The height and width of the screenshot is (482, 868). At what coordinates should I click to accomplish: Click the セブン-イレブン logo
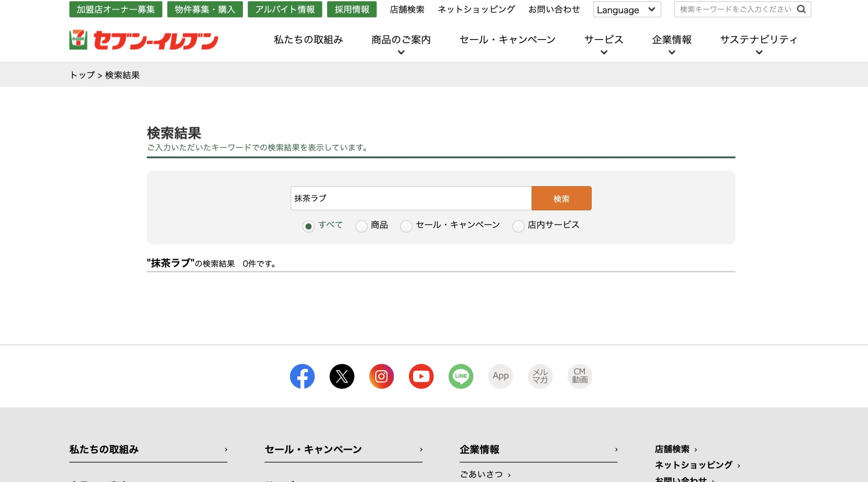coord(144,40)
